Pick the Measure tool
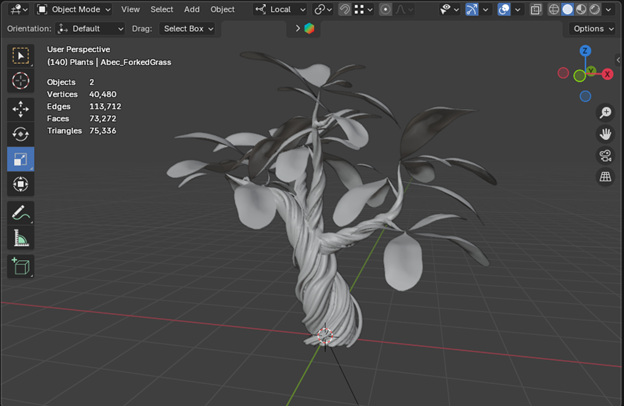 pos(21,238)
